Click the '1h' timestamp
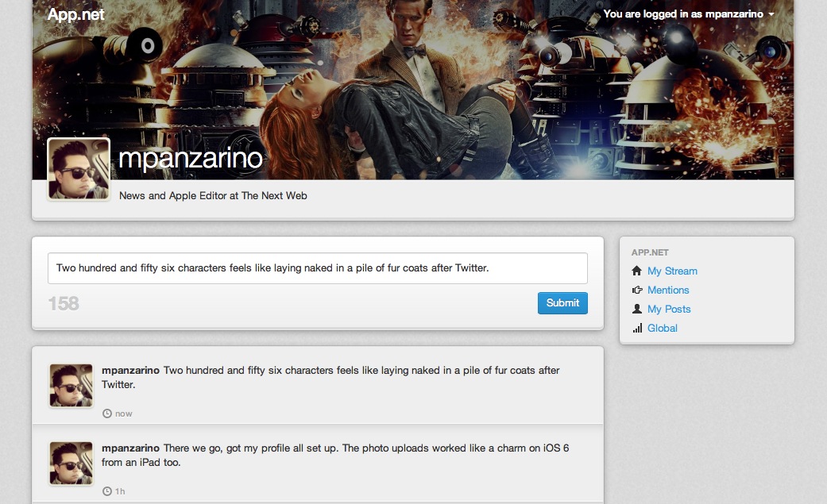Screen dimensions: 827x504 click(x=120, y=491)
